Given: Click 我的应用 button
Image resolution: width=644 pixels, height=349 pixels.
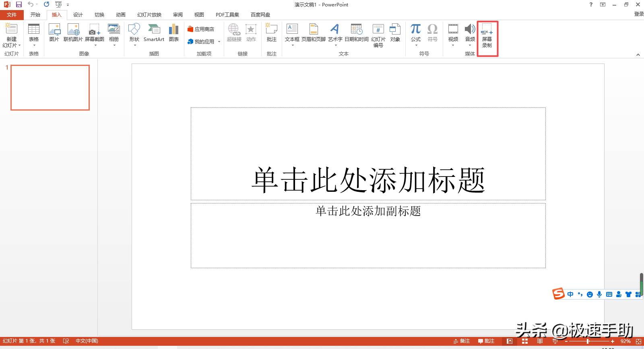Looking at the screenshot, I should 201,41.
